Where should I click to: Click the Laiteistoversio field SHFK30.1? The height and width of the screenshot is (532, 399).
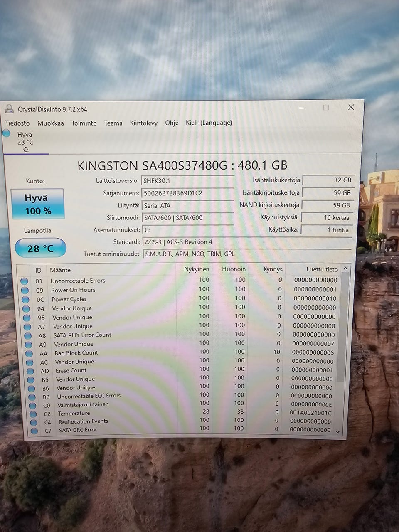coord(187,181)
